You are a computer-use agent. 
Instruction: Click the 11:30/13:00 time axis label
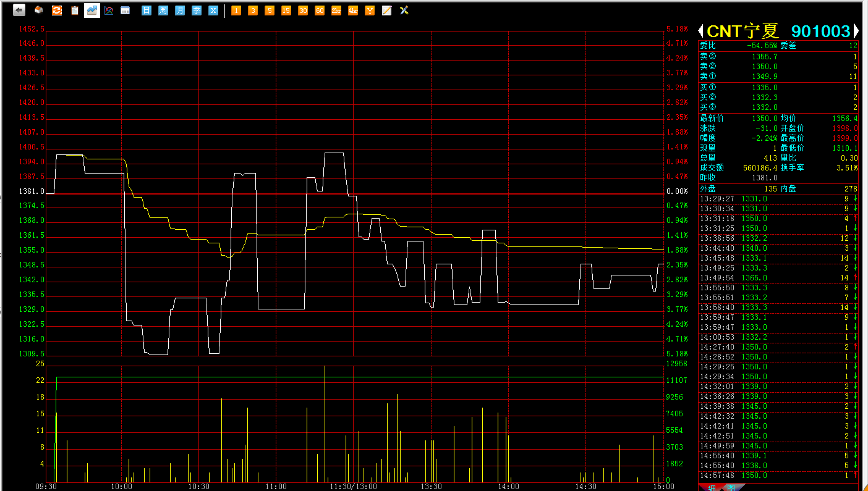click(353, 487)
